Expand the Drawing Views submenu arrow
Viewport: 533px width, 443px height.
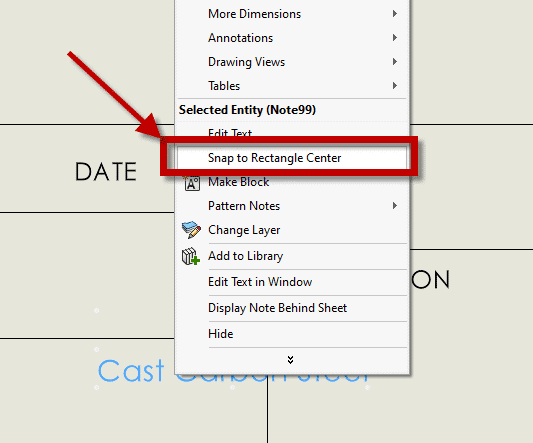pos(395,62)
